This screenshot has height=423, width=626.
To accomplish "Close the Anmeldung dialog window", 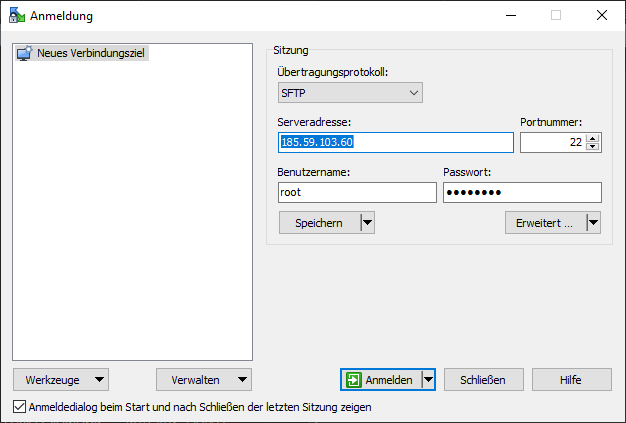I will click(x=602, y=16).
